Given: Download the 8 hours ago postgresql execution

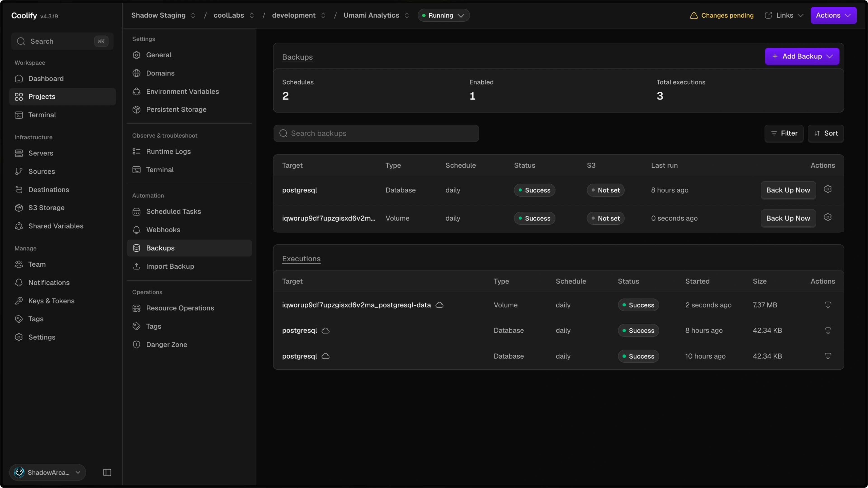Looking at the screenshot, I should tap(828, 331).
